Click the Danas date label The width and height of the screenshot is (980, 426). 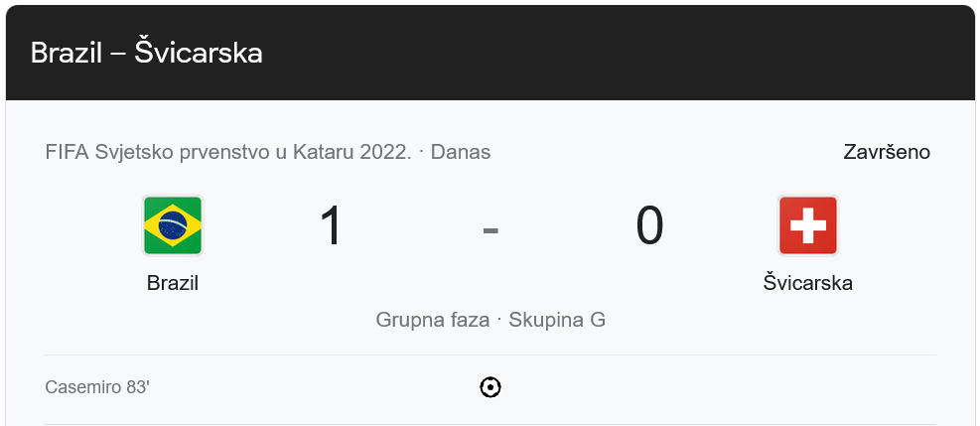(x=461, y=152)
